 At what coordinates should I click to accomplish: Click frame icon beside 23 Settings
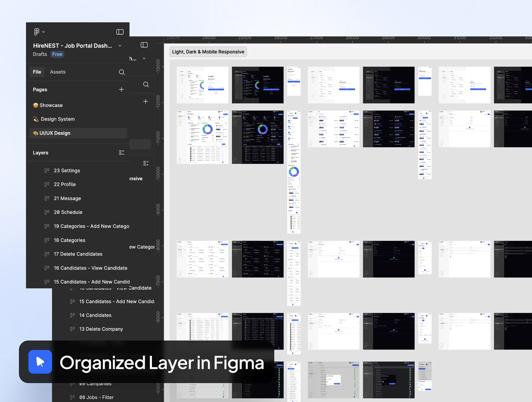point(47,171)
